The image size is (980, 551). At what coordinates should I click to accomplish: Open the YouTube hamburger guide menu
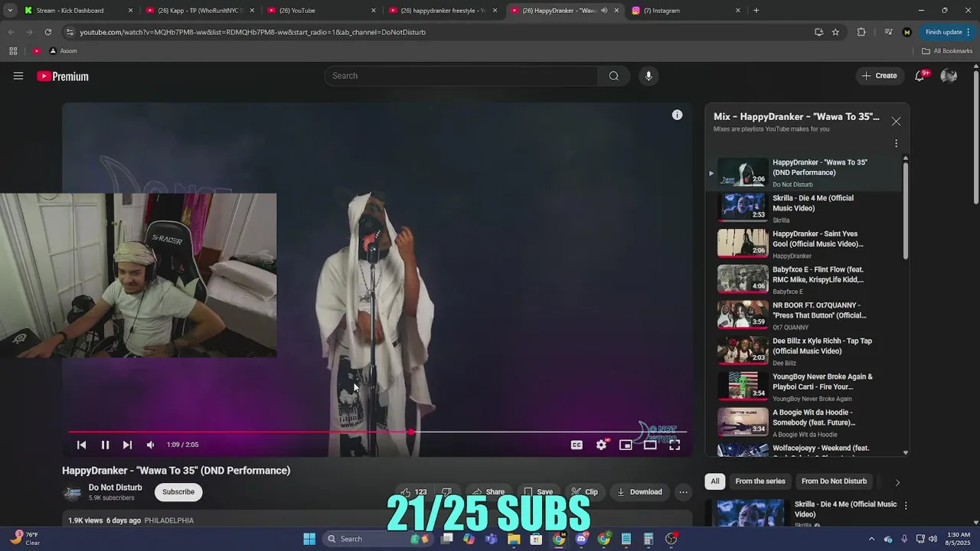18,76
